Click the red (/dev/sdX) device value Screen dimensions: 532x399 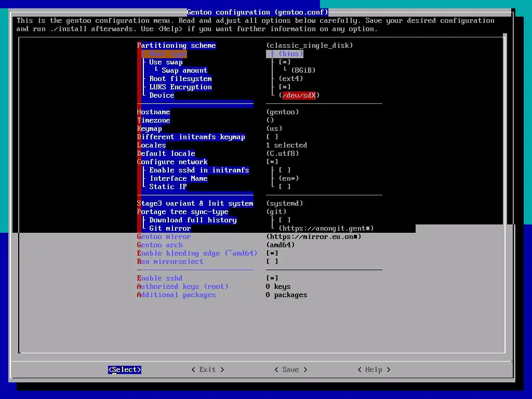299,96
